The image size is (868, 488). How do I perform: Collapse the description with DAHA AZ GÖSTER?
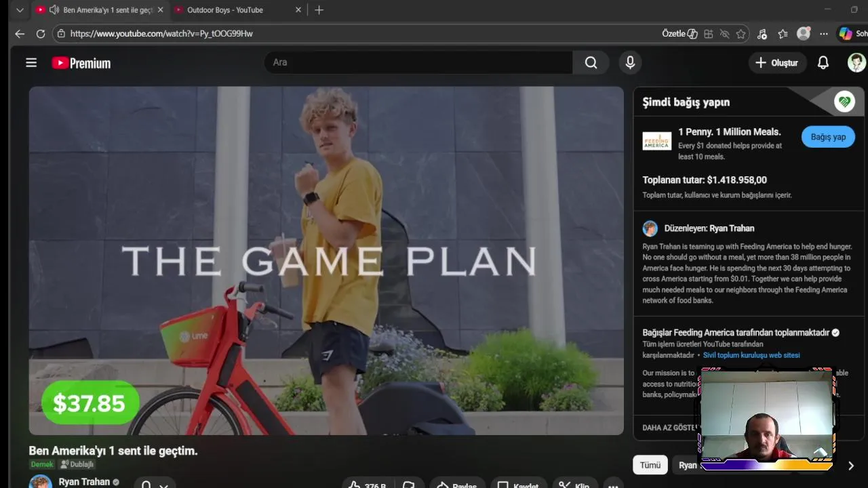click(670, 428)
